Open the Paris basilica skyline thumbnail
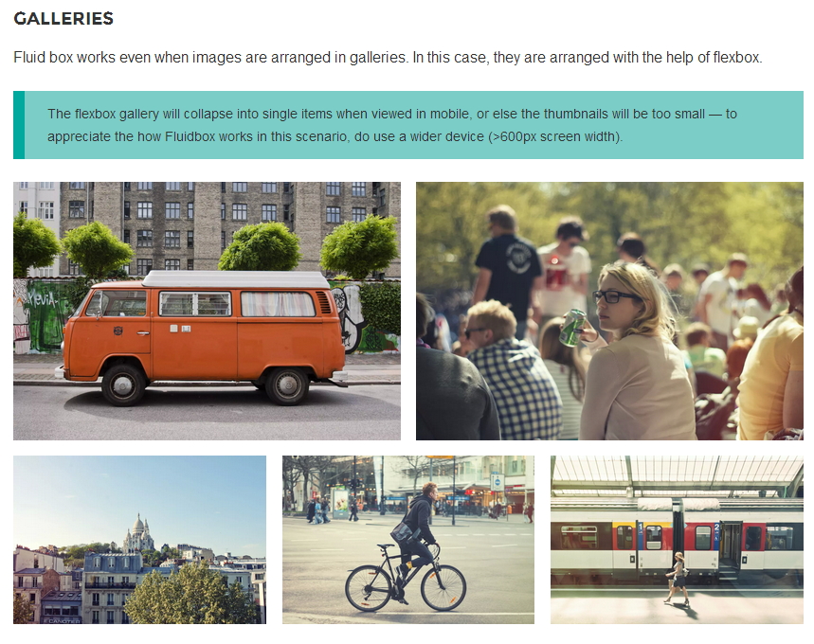Screen dimensions: 814x644 (139, 540)
